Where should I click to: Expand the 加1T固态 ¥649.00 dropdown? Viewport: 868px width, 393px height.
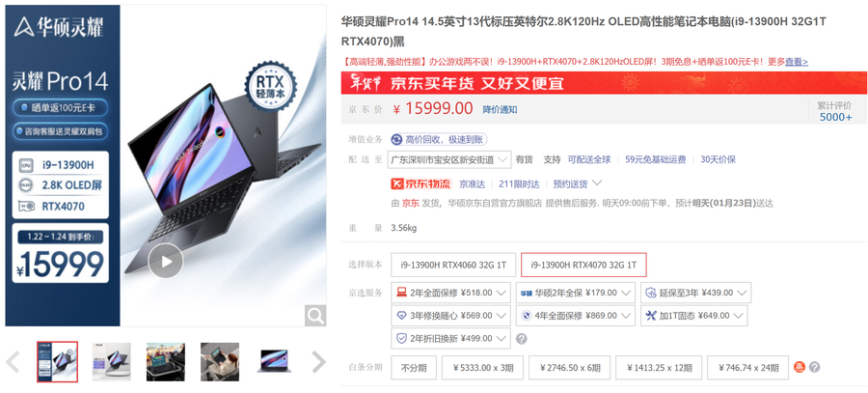(x=694, y=316)
